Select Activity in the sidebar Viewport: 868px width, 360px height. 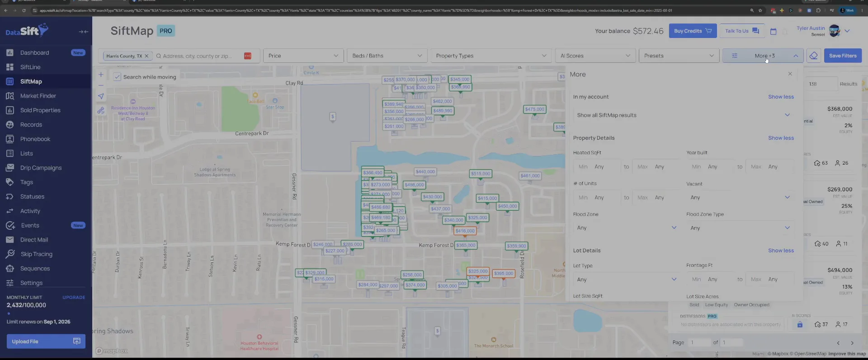click(30, 211)
